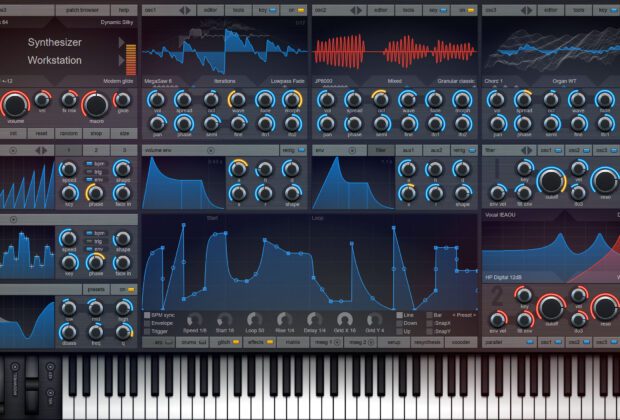This screenshot has height=420, width=620.
Task: Enable BPM sync checkbox
Action: point(147,315)
